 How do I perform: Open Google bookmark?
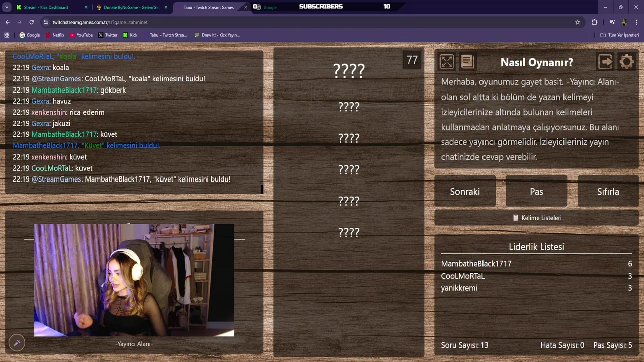click(29, 35)
